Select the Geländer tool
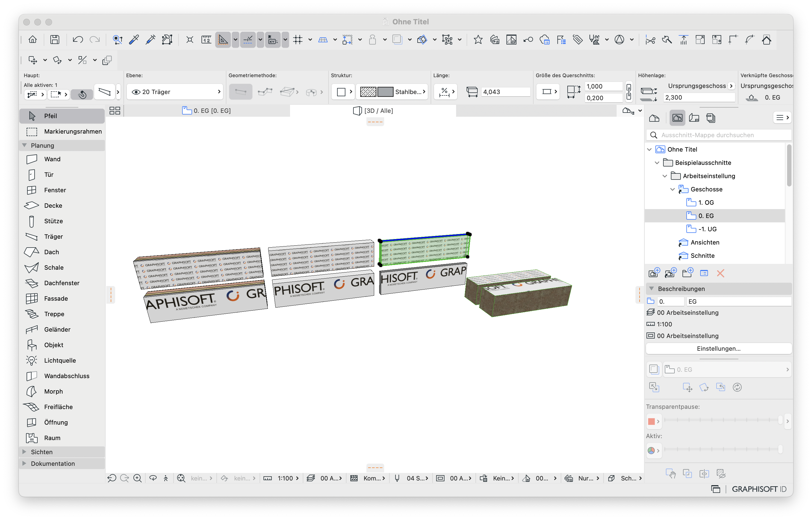Image resolution: width=812 pixels, height=520 pixels. coord(62,330)
